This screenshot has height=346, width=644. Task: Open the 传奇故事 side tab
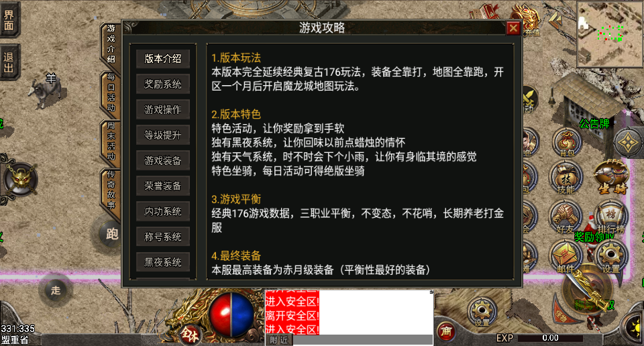coord(111,190)
